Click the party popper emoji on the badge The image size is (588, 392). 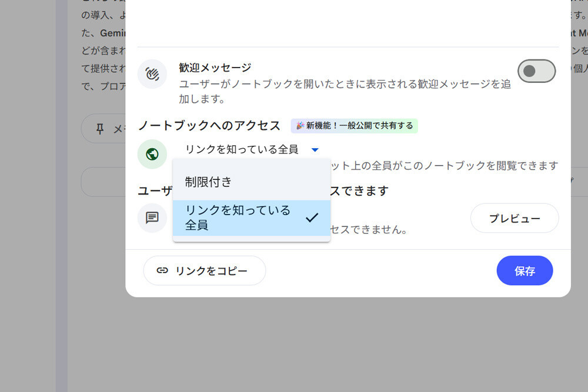[299, 126]
